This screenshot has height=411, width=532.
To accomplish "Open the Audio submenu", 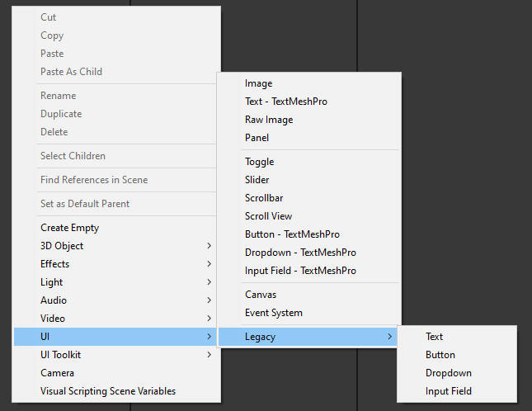I will tap(54, 300).
